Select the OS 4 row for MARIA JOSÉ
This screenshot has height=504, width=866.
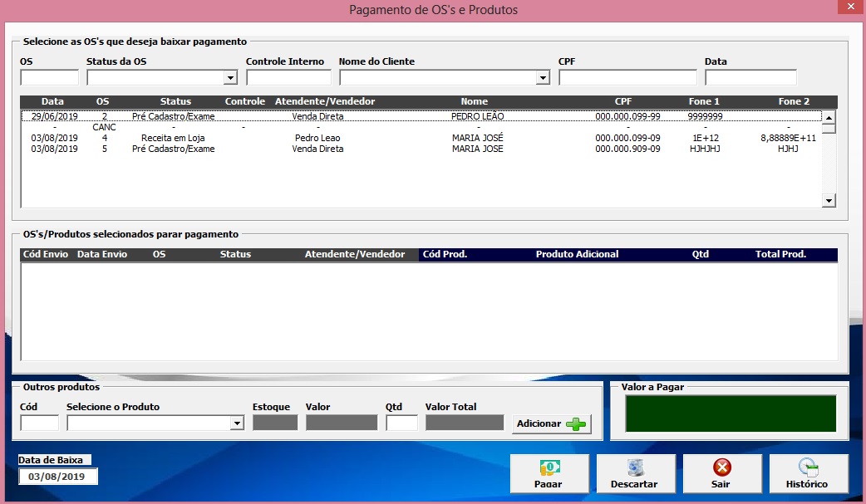pyautogui.click(x=421, y=138)
